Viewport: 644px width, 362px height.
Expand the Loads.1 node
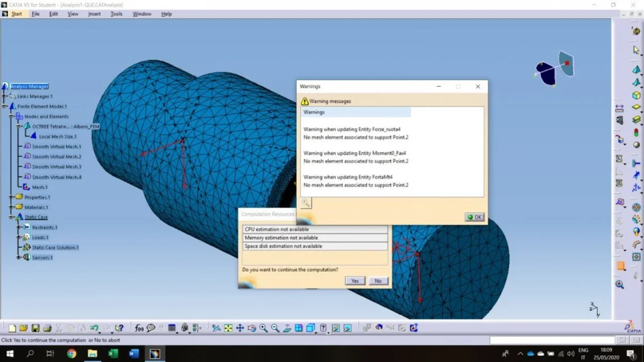pyautogui.click(x=19, y=238)
